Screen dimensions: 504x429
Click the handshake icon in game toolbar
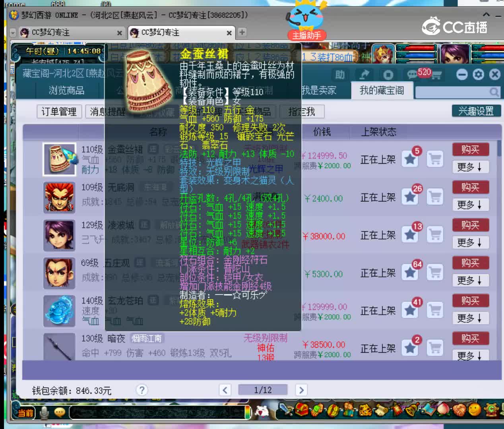(x=459, y=410)
